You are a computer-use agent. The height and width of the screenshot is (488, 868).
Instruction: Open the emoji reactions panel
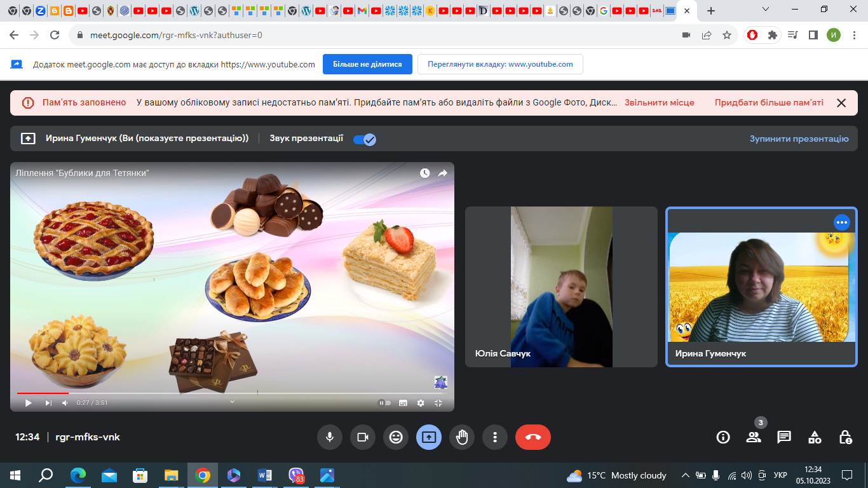pos(396,437)
